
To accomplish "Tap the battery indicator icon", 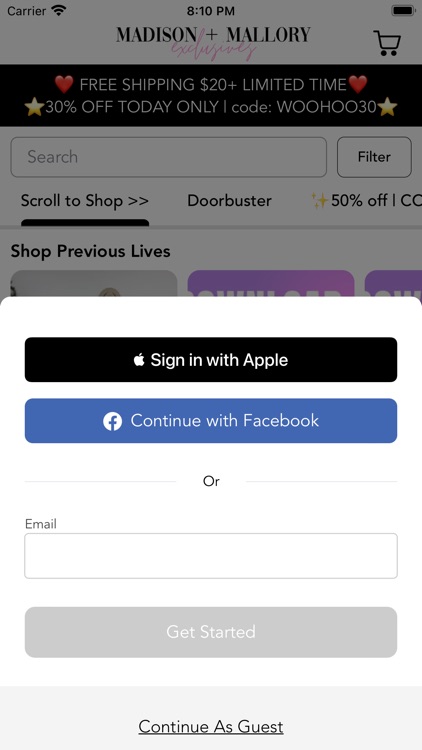I will pos(403,10).
